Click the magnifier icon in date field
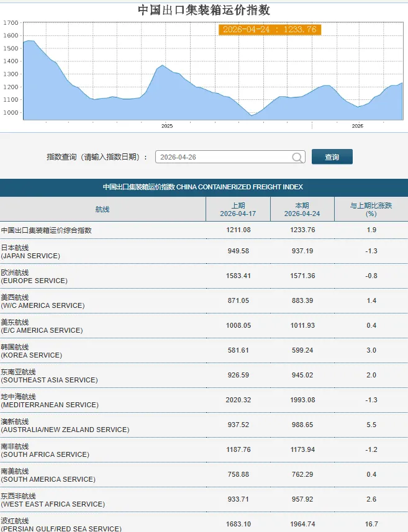Viewport: 408px width, 532px height. (297, 158)
